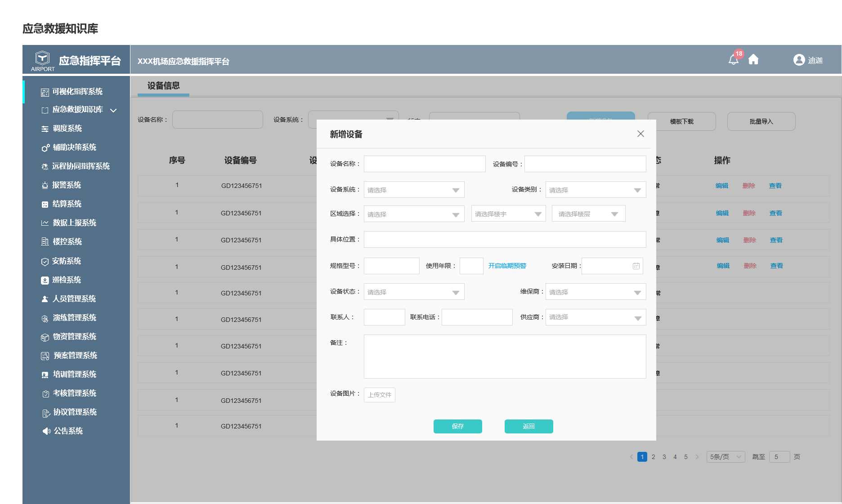Select the 巡检系统 sidebar icon

coord(45,281)
